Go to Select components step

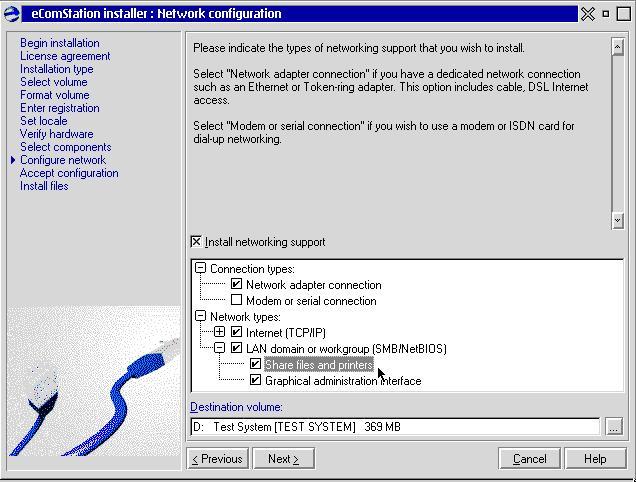[65, 147]
